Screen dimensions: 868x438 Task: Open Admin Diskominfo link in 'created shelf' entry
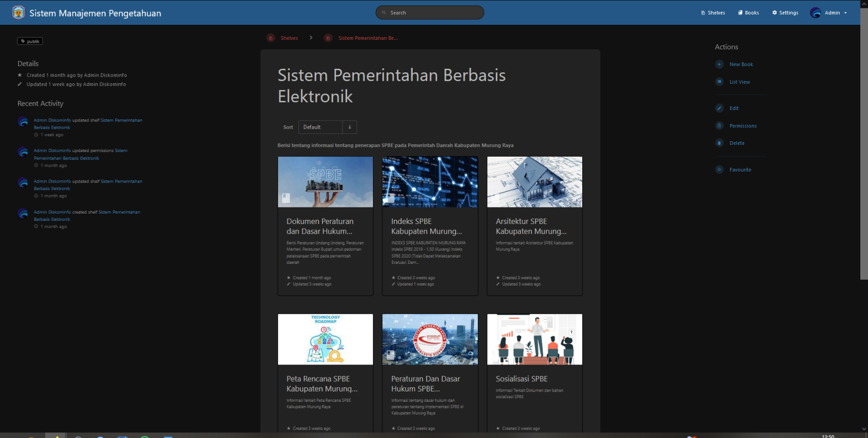pyautogui.click(x=52, y=213)
